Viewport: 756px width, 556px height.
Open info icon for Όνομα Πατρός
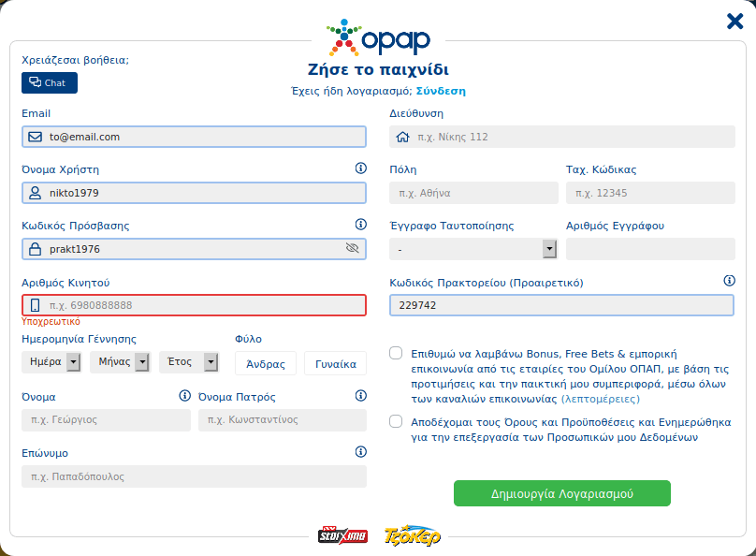[x=360, y=396]
